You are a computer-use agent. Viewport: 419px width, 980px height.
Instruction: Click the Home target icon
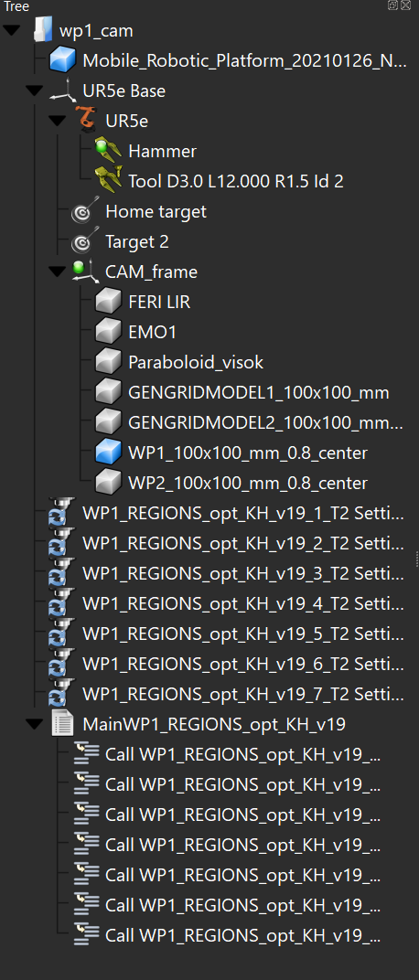point(86,210)
